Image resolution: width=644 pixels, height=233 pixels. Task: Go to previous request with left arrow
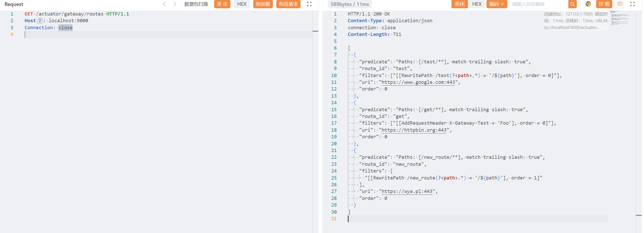click(164, 4)
